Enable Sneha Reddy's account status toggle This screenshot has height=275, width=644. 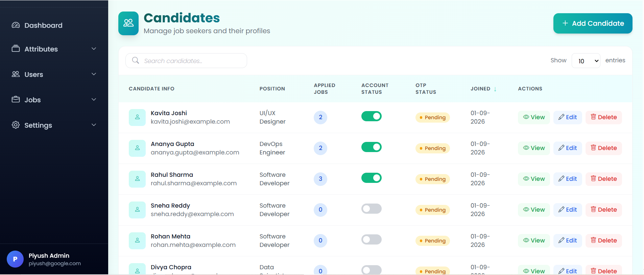pyautogui.click(x=371, y=209)
